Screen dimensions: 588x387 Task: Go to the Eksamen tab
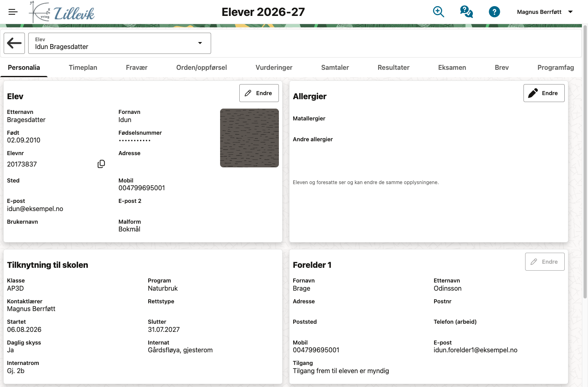click(452, 68)
